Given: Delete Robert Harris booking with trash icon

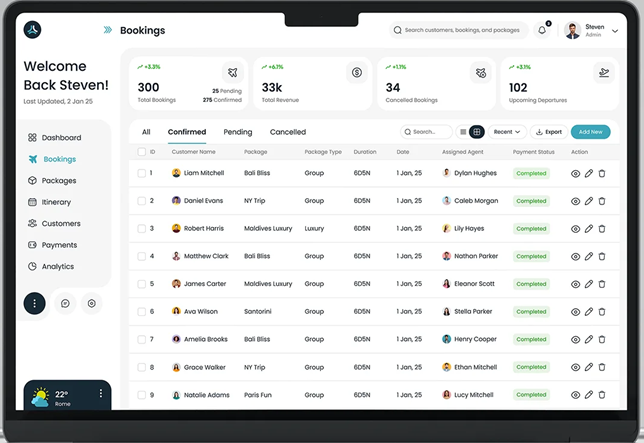Looking at the screenshot, I should [x=602, y=229].
